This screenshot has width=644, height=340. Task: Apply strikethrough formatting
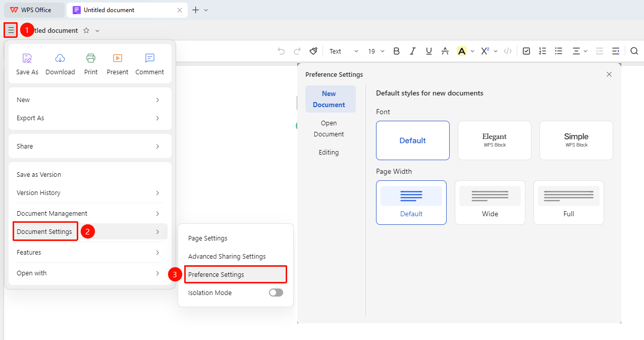click(445, 51)
